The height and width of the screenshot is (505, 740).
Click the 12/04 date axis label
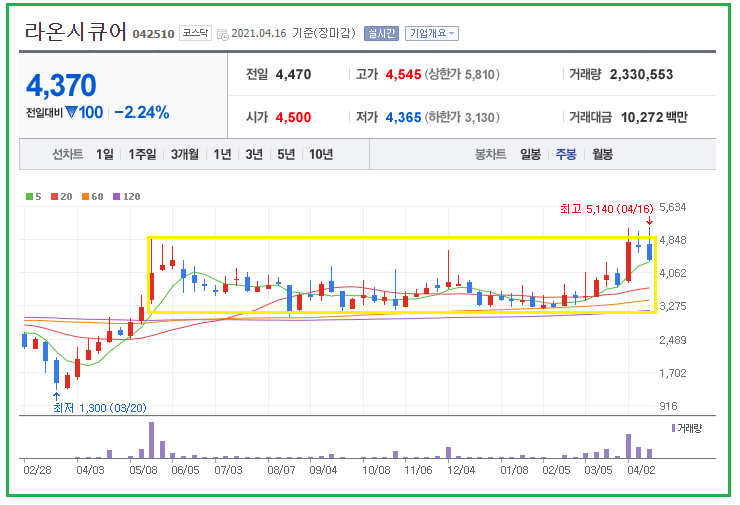click(461, 470)
